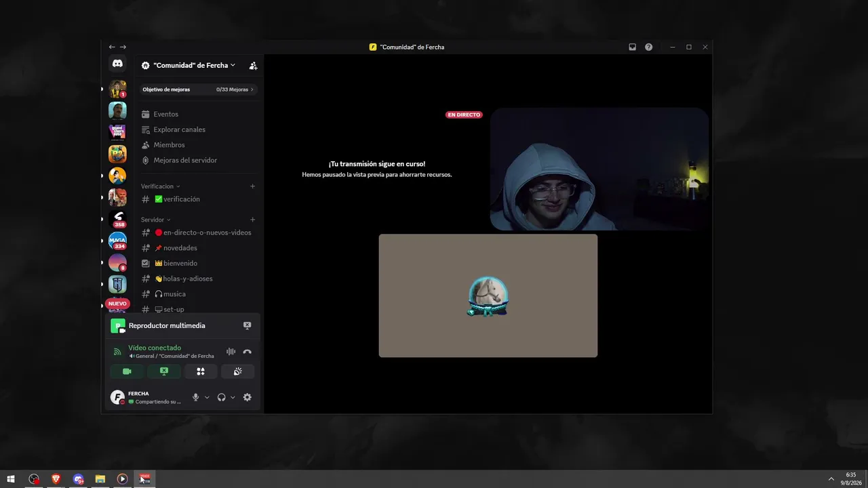This screenshot has height=488, width=868.
Task: Jump to the General voice channel link
Action: (172, 356)
